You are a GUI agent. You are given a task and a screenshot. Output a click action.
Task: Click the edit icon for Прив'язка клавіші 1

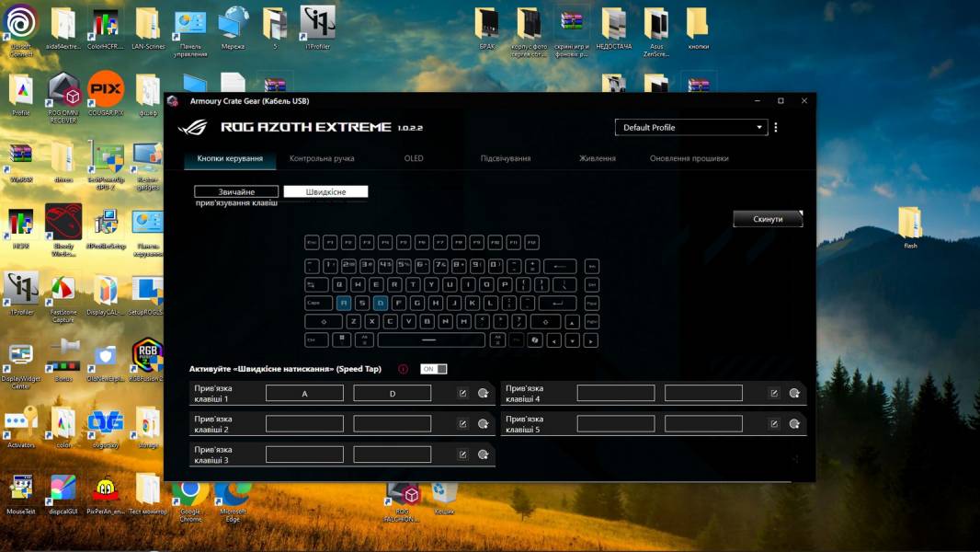pos(463,392)
